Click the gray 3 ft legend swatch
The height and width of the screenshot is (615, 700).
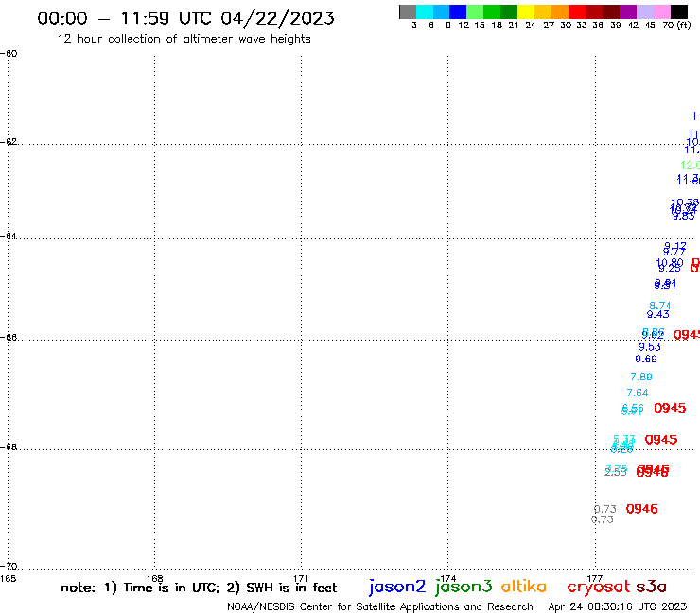coord(408,11)
